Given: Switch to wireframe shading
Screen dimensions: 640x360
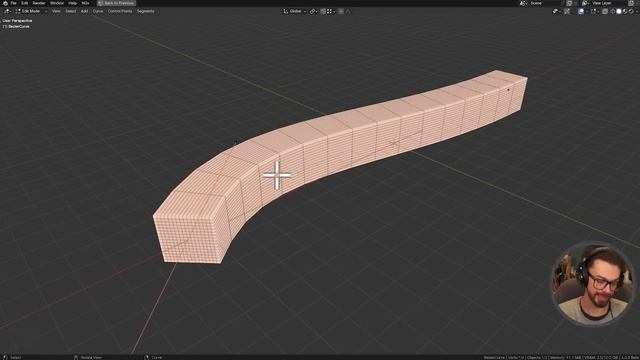Looking at the screenshot, I should coord(612,11).
